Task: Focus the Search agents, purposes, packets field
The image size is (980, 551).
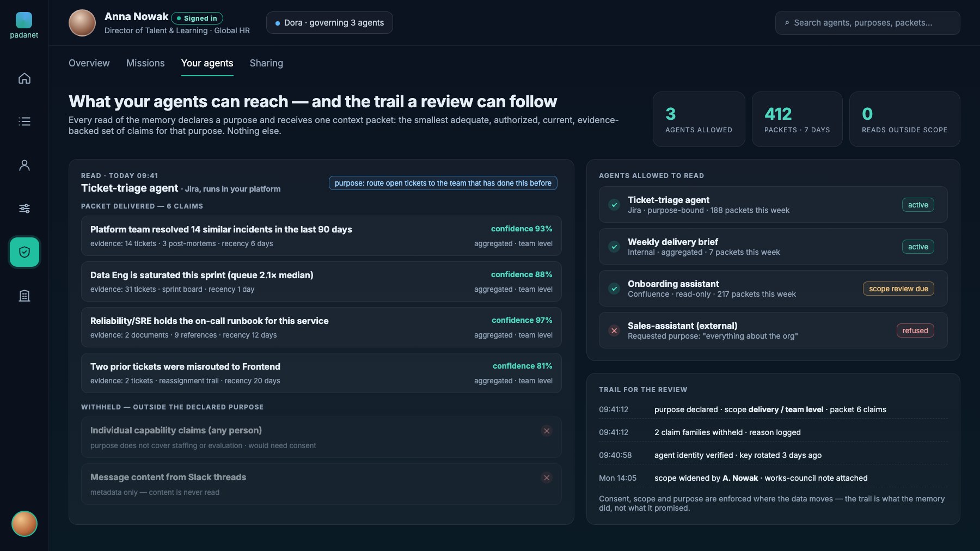Action: (867, 23)
